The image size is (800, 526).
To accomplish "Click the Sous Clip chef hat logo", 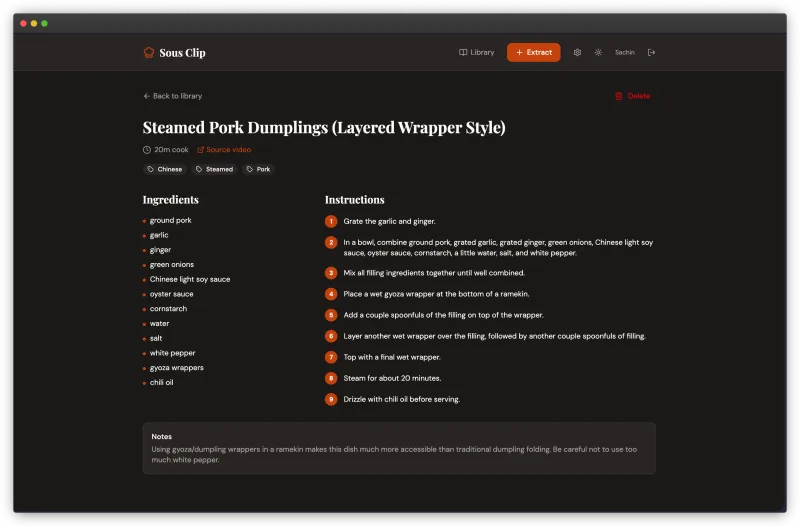I will [148, 53].
